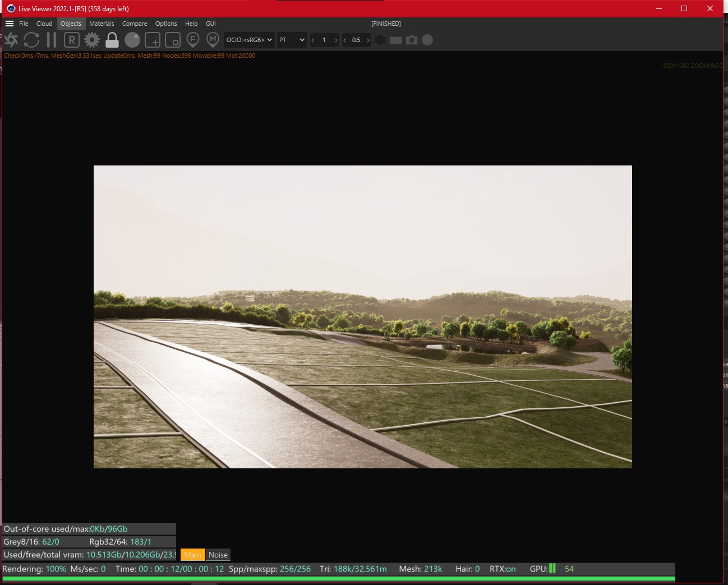This screenshot has height=585, width=728.
Task: Click the 'Rendering: 100%' status entry
Action: pos(34,569)
